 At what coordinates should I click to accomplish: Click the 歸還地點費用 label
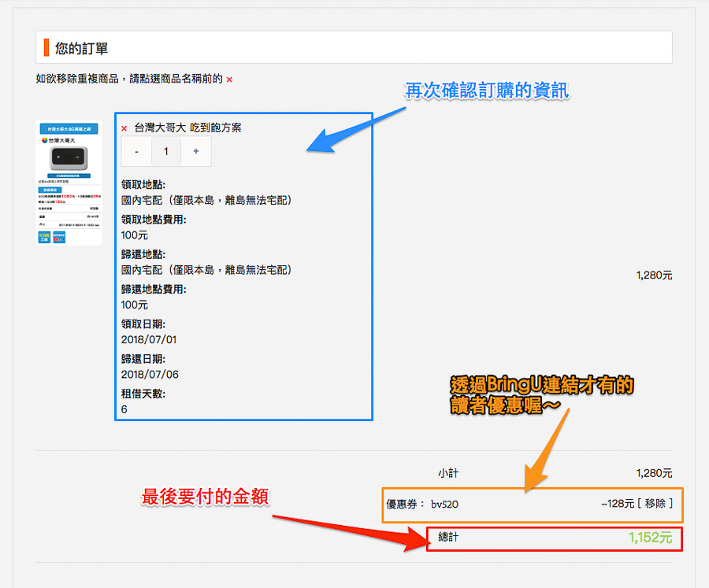click(154, 289)
